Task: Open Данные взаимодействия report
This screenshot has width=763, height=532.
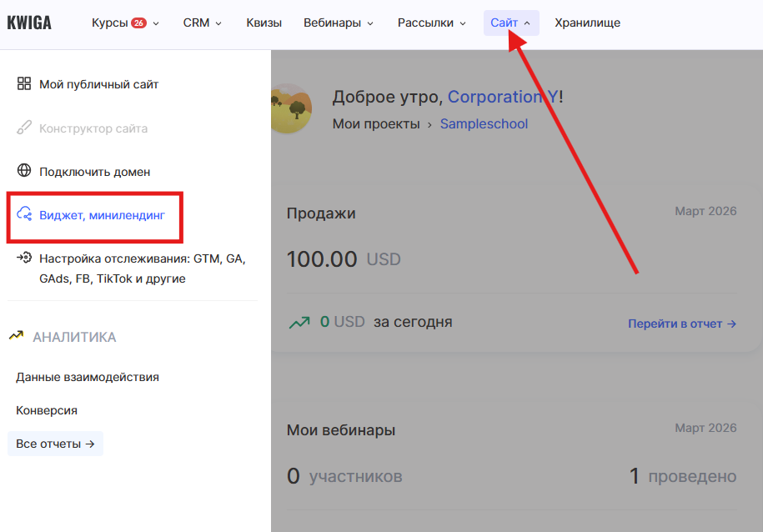Action: 88,377
